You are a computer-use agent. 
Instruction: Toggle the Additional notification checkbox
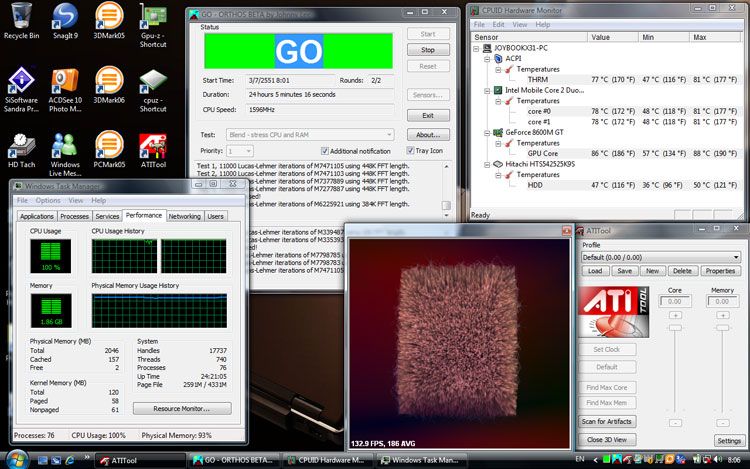point(325,151)
